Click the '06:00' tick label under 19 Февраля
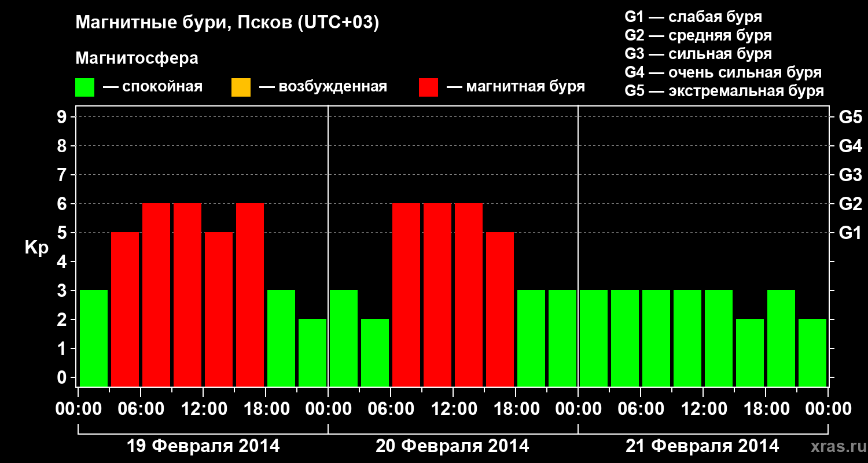868x463 pixels. 141,409
